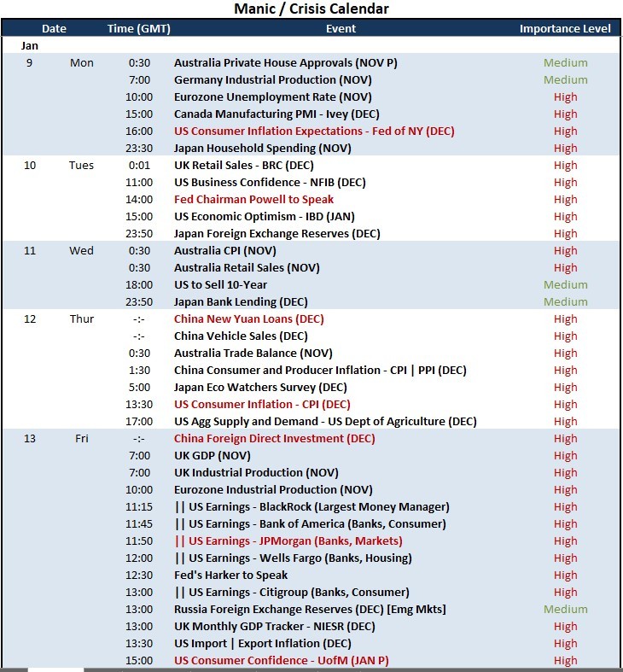Click the date 13 cell
This screenshot has width=623, height=672.
[x=30, y=438]
